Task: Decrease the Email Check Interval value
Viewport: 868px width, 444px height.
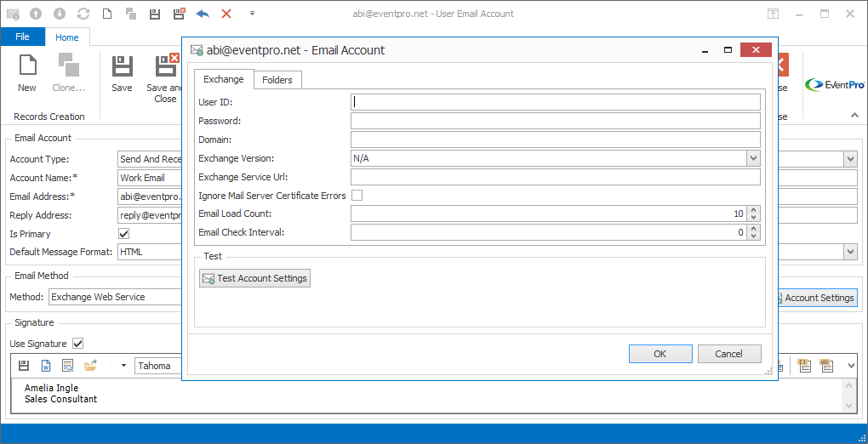Action: click(753, 236)
